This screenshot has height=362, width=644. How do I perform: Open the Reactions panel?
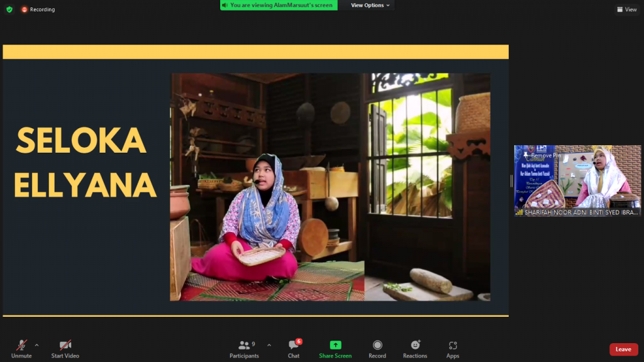[x=415, y=348]
